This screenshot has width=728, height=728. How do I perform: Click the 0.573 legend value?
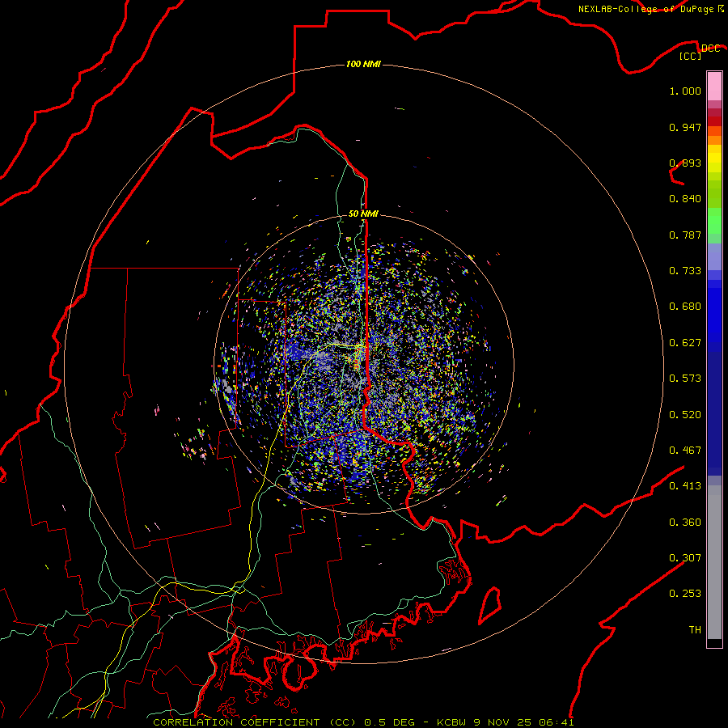coord(685,379)
